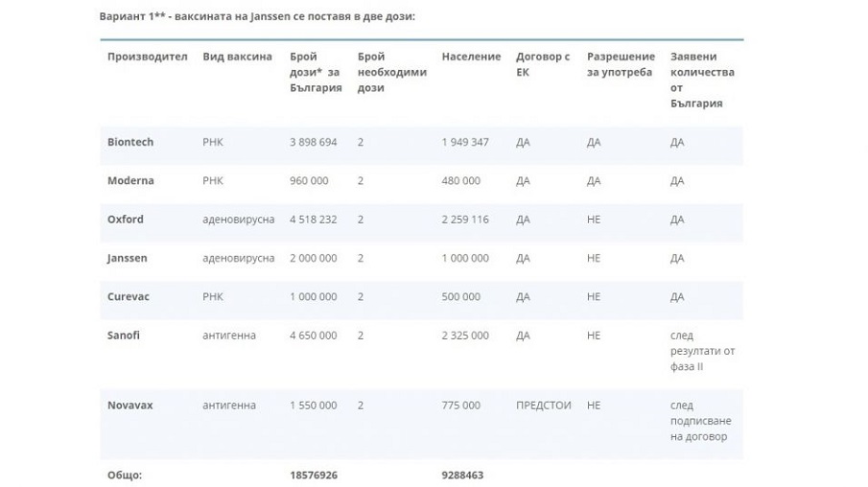Select the total doses value 18576926
The image size is (868, 487).
tap(314, 475)
